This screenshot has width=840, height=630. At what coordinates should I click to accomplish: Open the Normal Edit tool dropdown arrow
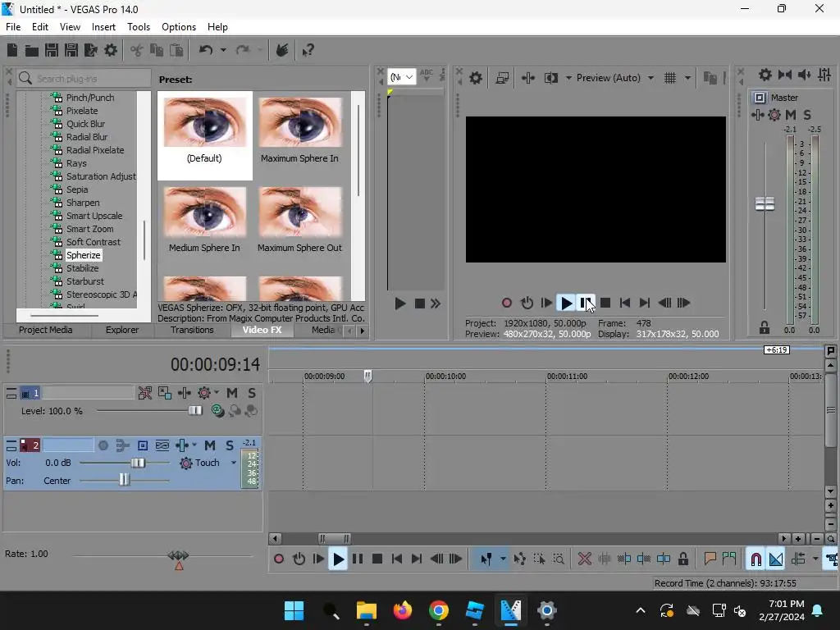pyautogui.click(x=503, y=559)
